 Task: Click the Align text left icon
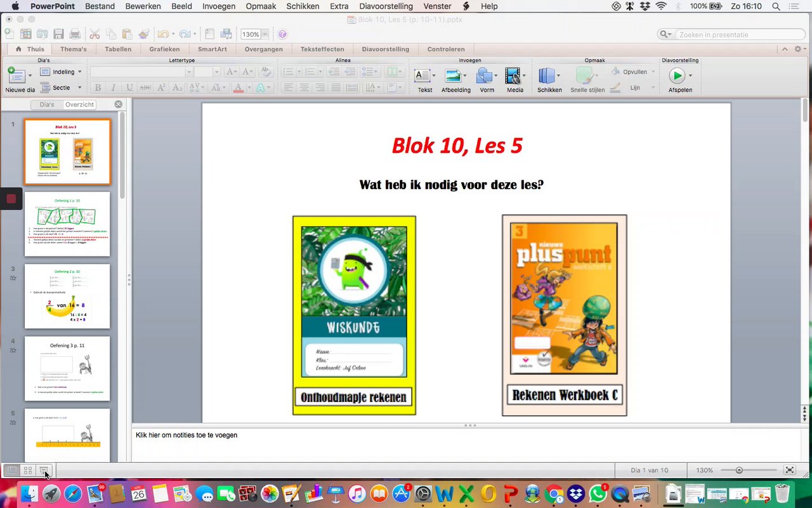coord(289,88)
